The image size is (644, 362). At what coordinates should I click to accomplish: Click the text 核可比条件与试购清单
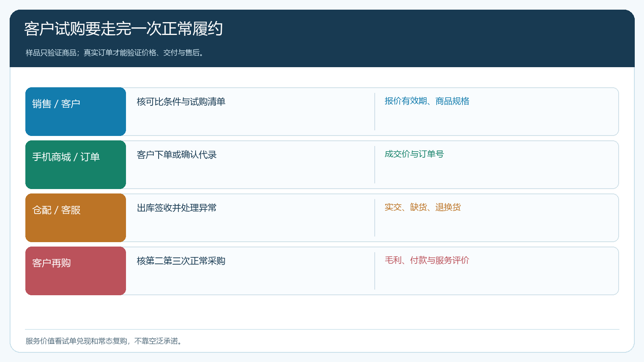[x=181, y=102]
